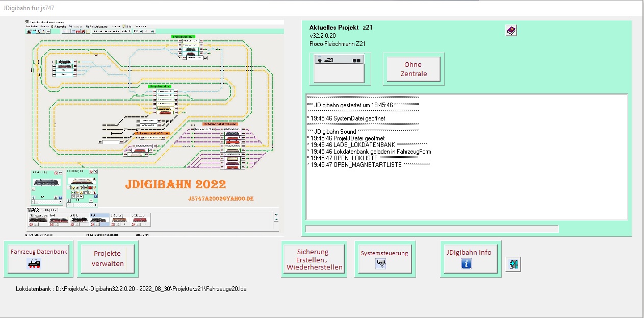Choose Ohne Zentrale mode
Viewport: 644px width, 318px height.
coord(413,69)
